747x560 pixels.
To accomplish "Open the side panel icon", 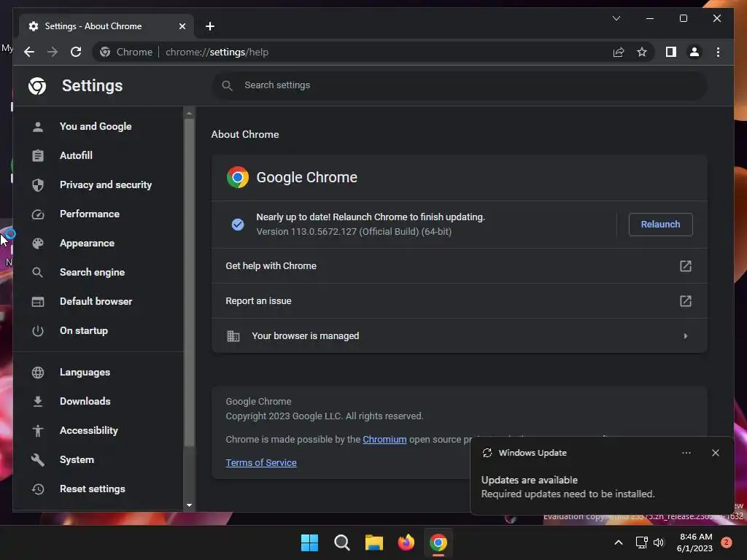I will click(x=671, y=52).
